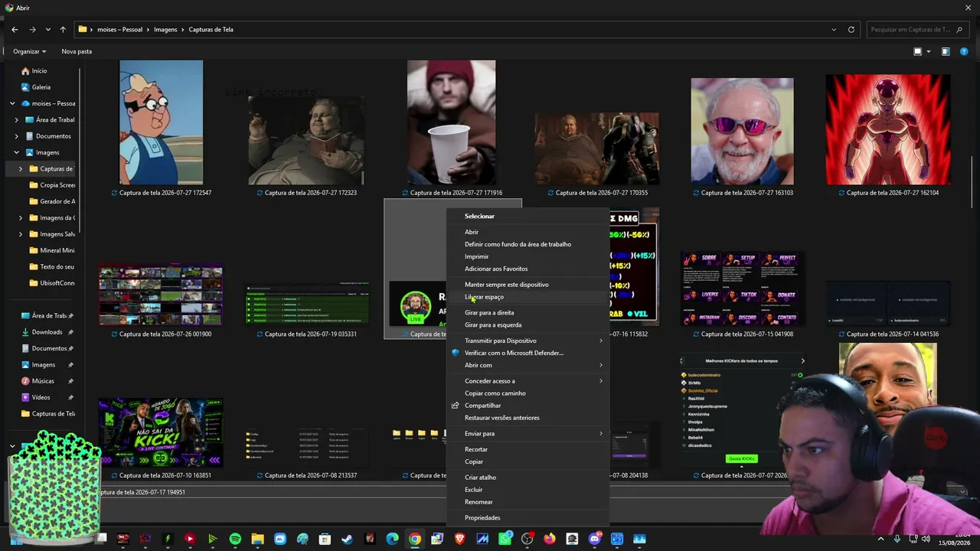Toggle the preview pane button
Viewport: 980px width, 551px height.
[x=946, y=51]
